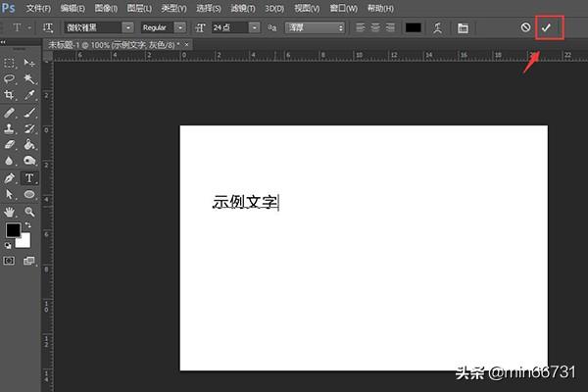
Task: Close the 未标题-1 document tab
Action: [186, 45]
